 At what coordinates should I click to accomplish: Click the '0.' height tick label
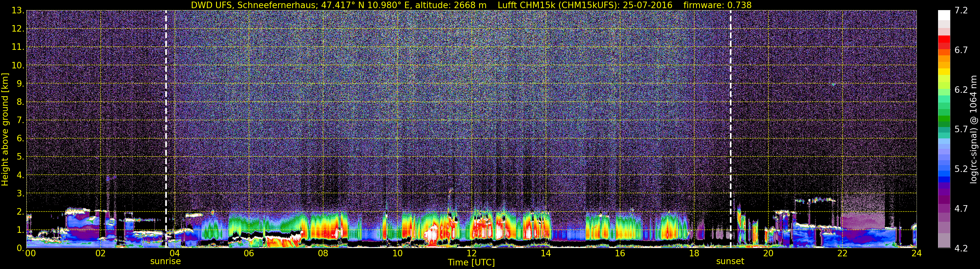(x=20, y=248)
